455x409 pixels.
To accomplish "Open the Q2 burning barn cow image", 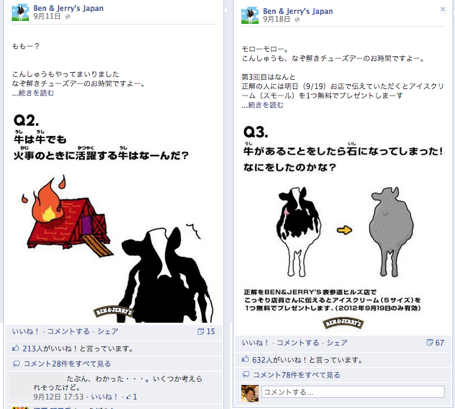I will [113, 217].
